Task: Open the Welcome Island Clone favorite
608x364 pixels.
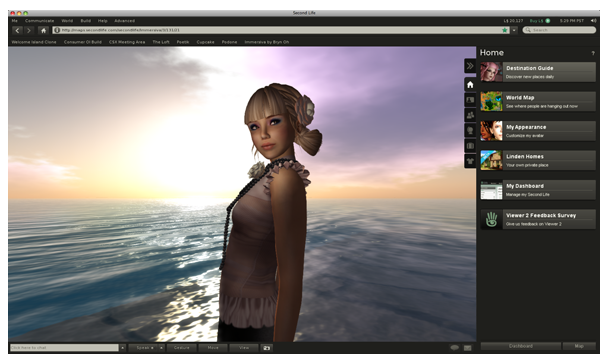Action: tap(34, 42)
